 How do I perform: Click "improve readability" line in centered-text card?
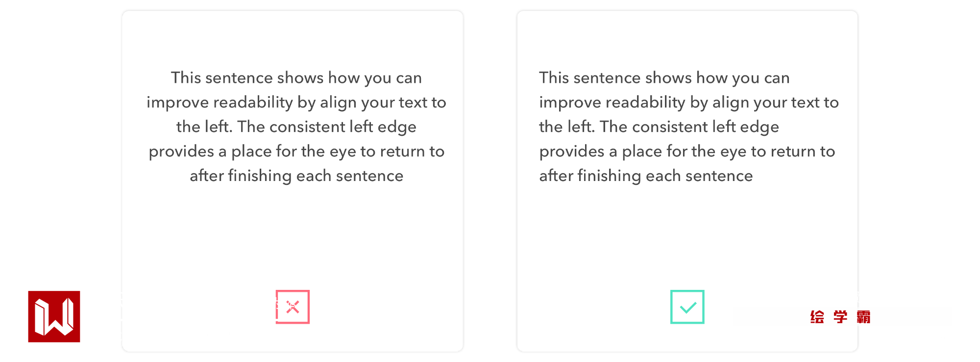(296, 103)
